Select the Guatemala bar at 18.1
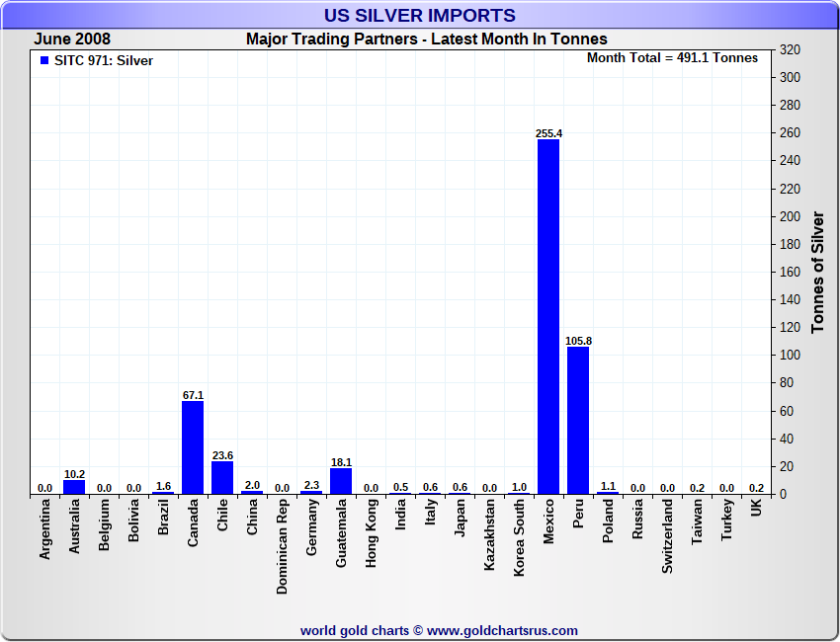 pos(341,481)
